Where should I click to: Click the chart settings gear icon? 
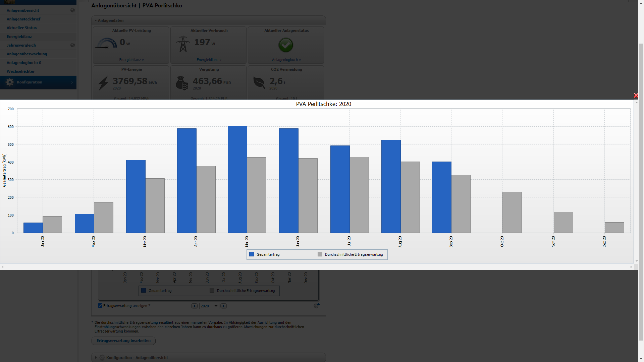click(x=316, y=306)
